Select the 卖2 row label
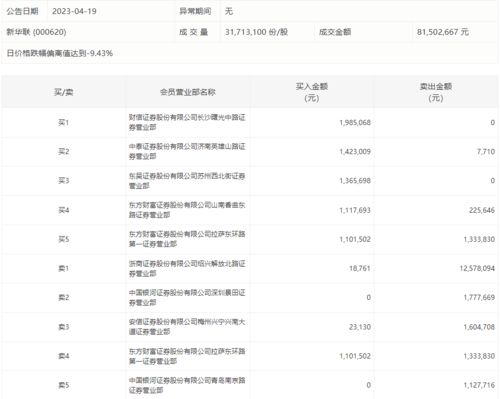Screen dimensions: 500x399 point(63,297)
